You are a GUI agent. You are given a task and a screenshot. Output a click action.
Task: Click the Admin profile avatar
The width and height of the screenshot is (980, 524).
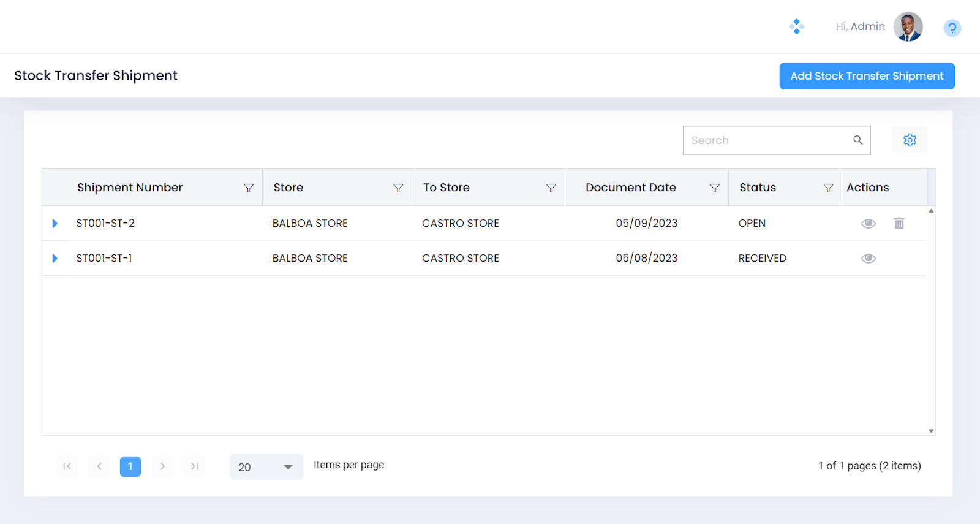[x=908, y=27]
